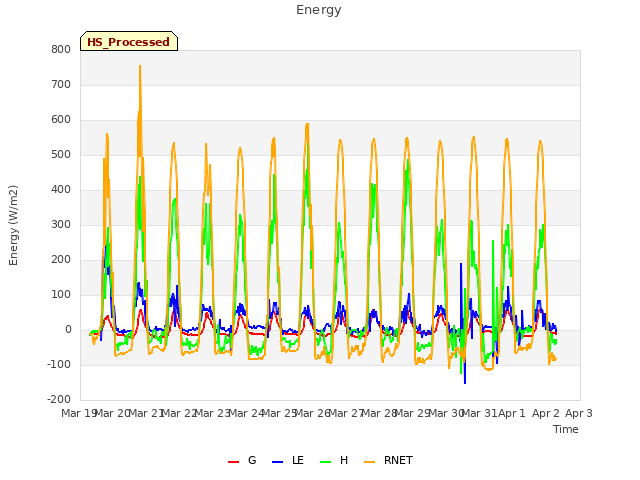Screen dimensions: 640x480
Task: Click the Energy chart title
Action: (319, 10)
